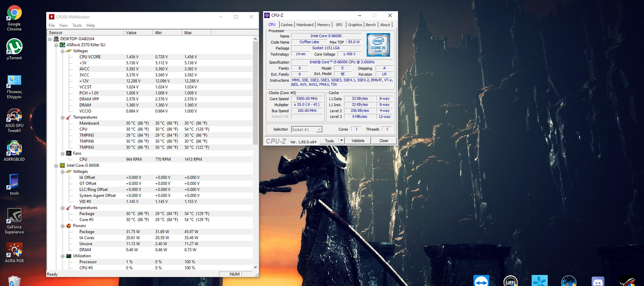Click the DESKTOP-OAB2UI4 computer icon
Image resolution: width=644 pixels, height=286 pixels.
[x=56, y=39]
